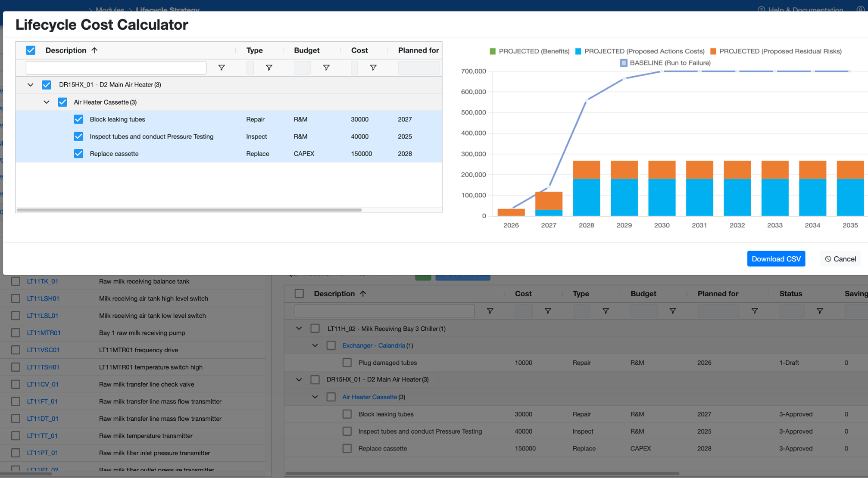Open the Exchanger - Calandria link
Screen dimensions: 868x478
point(373,345)
